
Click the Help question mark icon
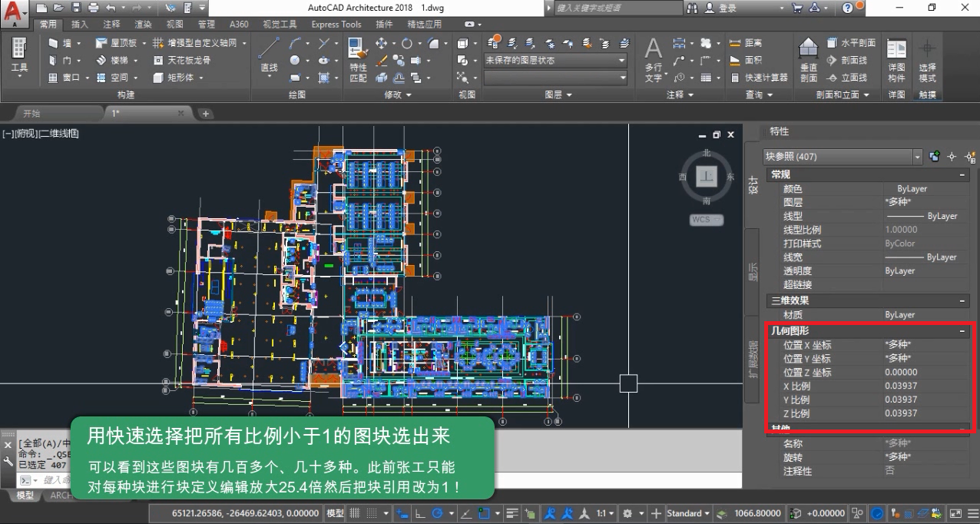(x=848, y=8)
